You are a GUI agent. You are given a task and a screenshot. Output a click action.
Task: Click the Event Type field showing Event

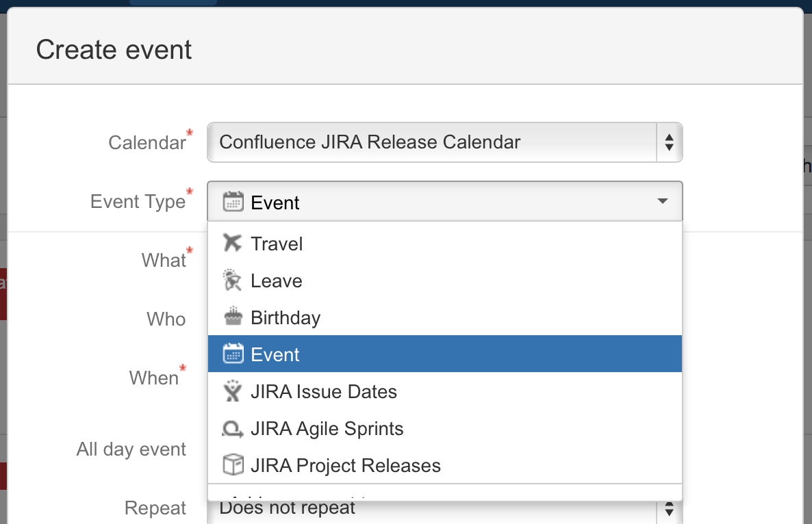[445, 201]
